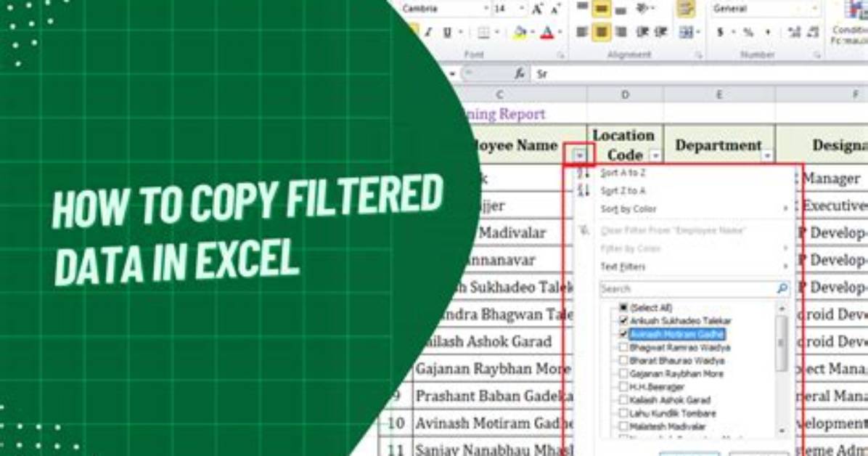868x456 pixels.
Task: Click the text orientation icon
Action: (644, 8)
